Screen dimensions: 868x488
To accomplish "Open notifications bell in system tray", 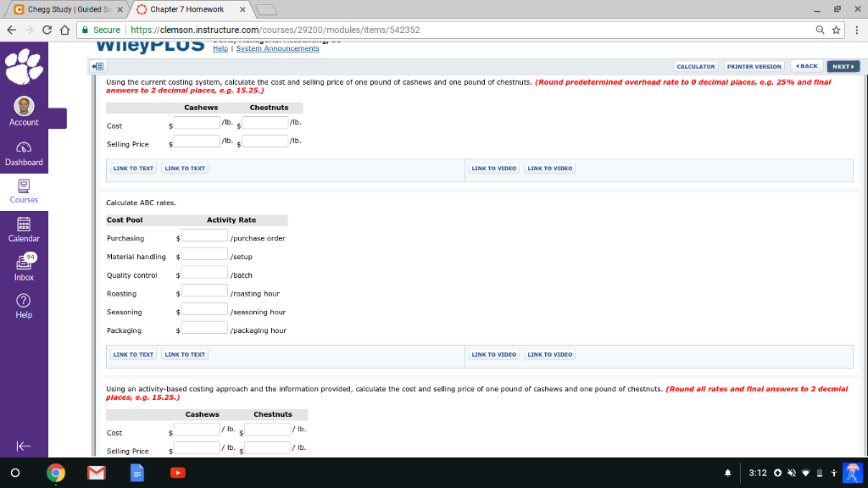I will click(728, 473).
